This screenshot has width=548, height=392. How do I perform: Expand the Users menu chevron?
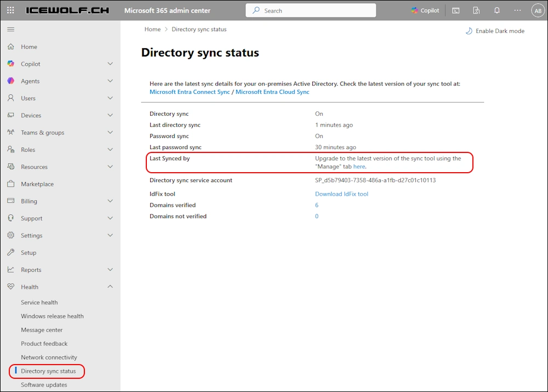[110, 98]
